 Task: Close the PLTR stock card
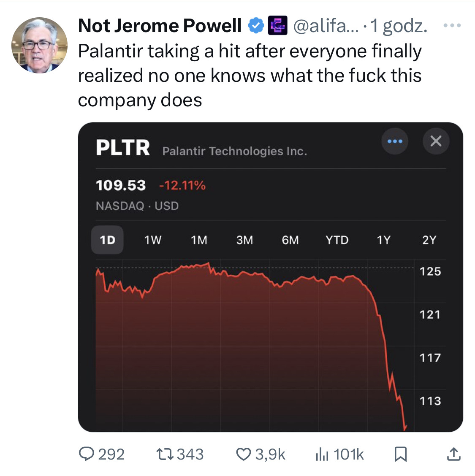tap(436, 141)
